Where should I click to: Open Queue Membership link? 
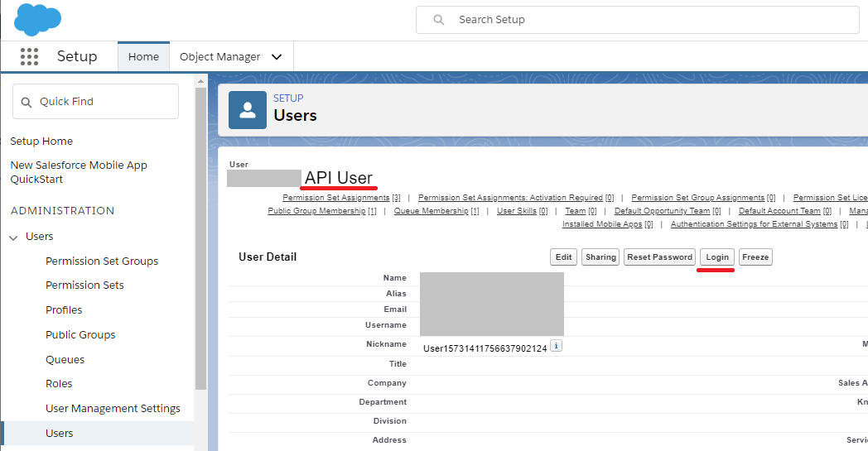coord(436,211)
